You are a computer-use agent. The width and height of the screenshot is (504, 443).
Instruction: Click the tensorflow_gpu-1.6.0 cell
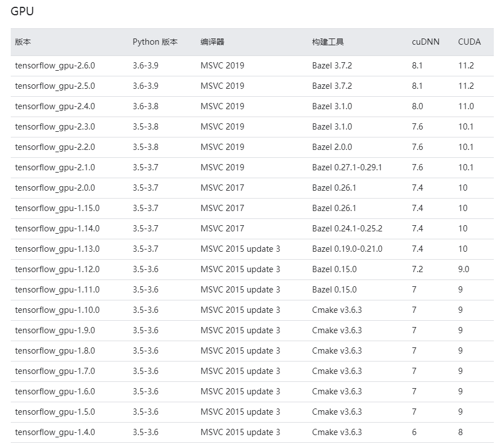coord(55,392)
